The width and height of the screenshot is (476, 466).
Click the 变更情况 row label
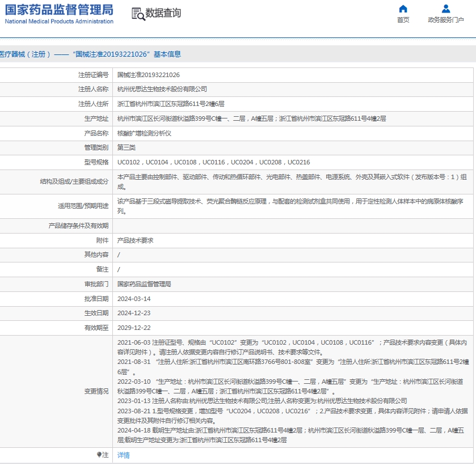[x=96, y=391]
